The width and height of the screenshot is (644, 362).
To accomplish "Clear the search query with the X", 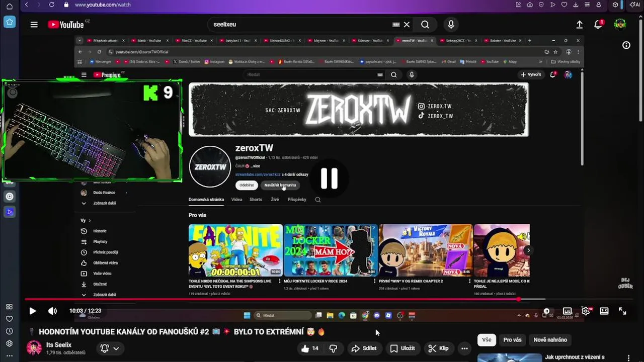I will 407,24.
